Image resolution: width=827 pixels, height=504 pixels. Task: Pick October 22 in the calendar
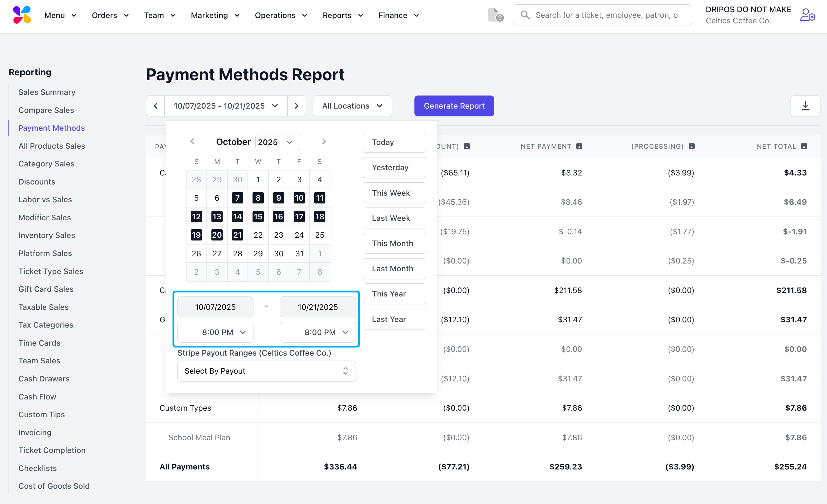[258, 235]
